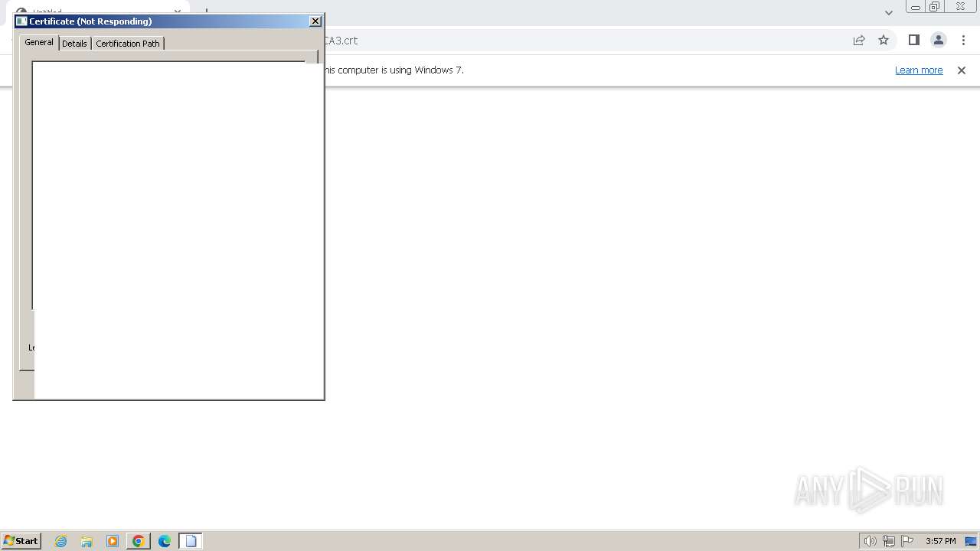Open Action Center flag tray icon

click(907, 541)
